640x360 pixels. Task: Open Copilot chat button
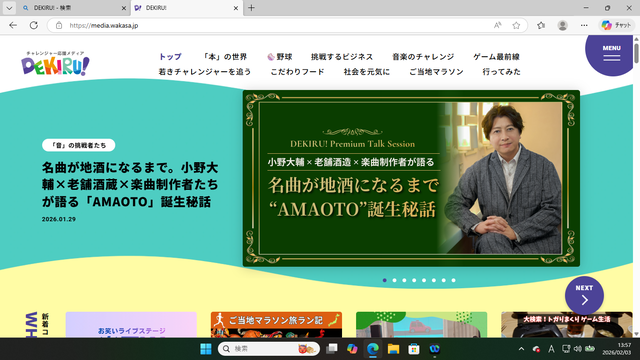click(616, 25)
